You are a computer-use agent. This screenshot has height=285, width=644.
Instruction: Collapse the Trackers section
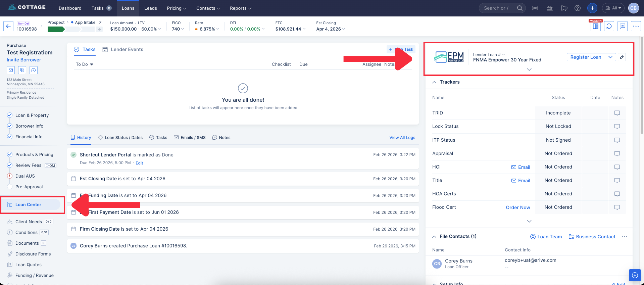click(x=434, y=82)
